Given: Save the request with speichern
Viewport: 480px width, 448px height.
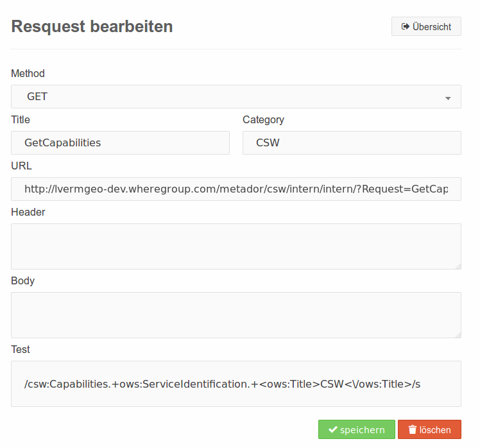Looking at the screenshot, I should click(x=357, y=429).
